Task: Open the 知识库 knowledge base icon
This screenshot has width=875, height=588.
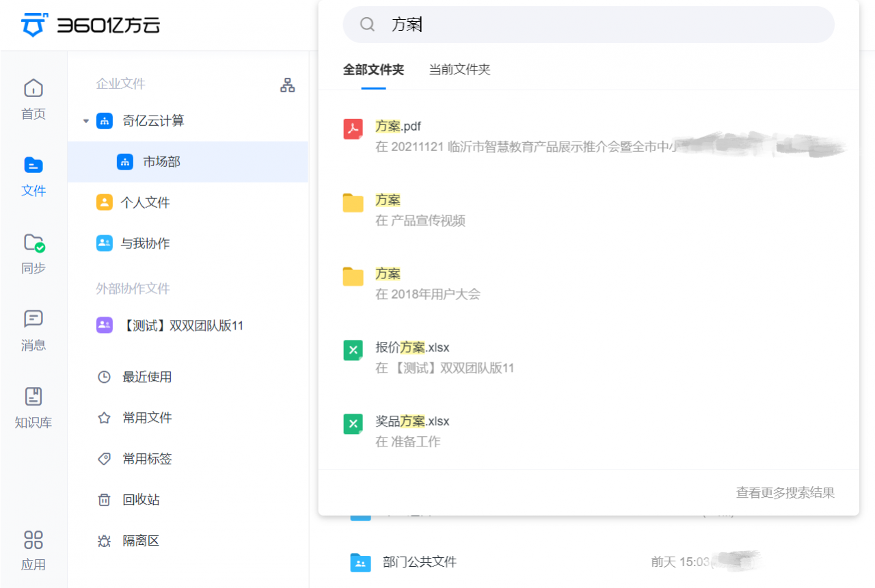Action: [x=33, y=407]
